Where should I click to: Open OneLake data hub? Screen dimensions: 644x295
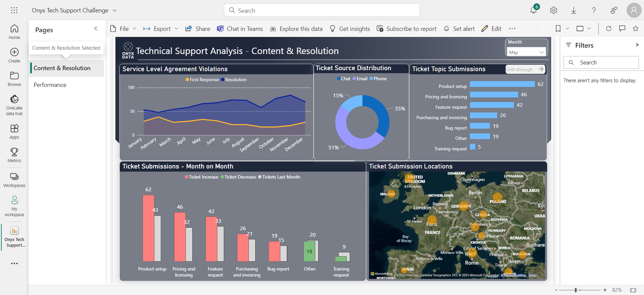14,105
